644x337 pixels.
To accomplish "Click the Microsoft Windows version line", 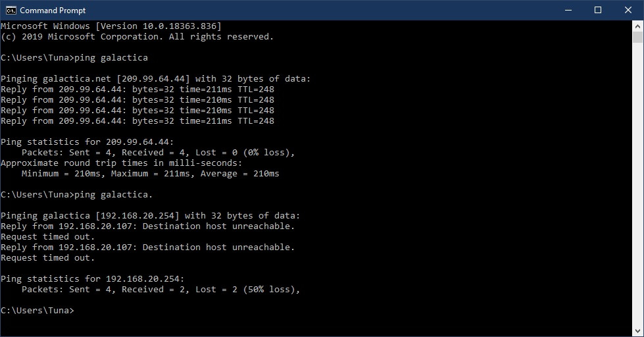I will click(111, 26).
